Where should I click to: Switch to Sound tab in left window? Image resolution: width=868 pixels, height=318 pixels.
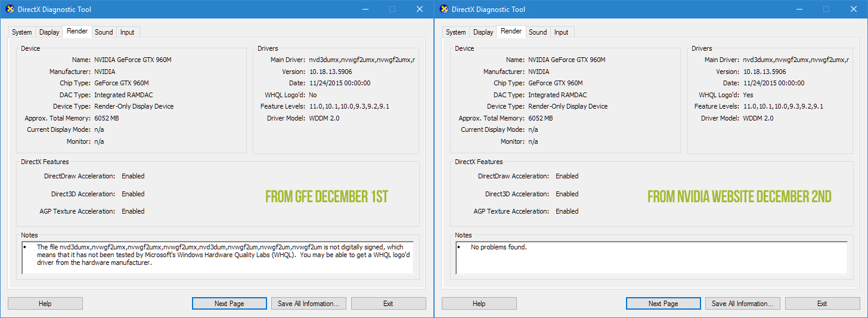[104, 32]
